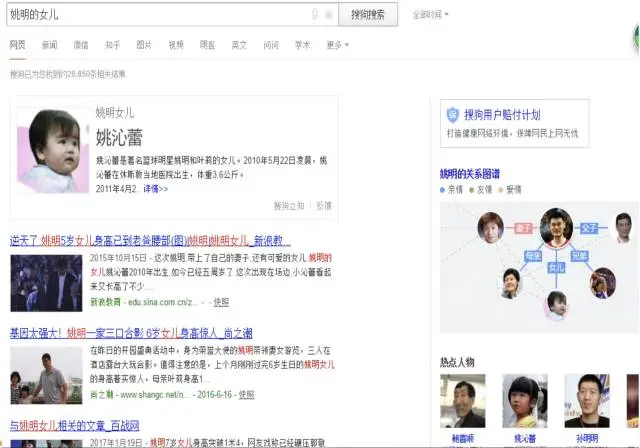Click the 母亲 relation label in the graph
Viewport: 640px width, 448px height.
(x=533, y=256)
